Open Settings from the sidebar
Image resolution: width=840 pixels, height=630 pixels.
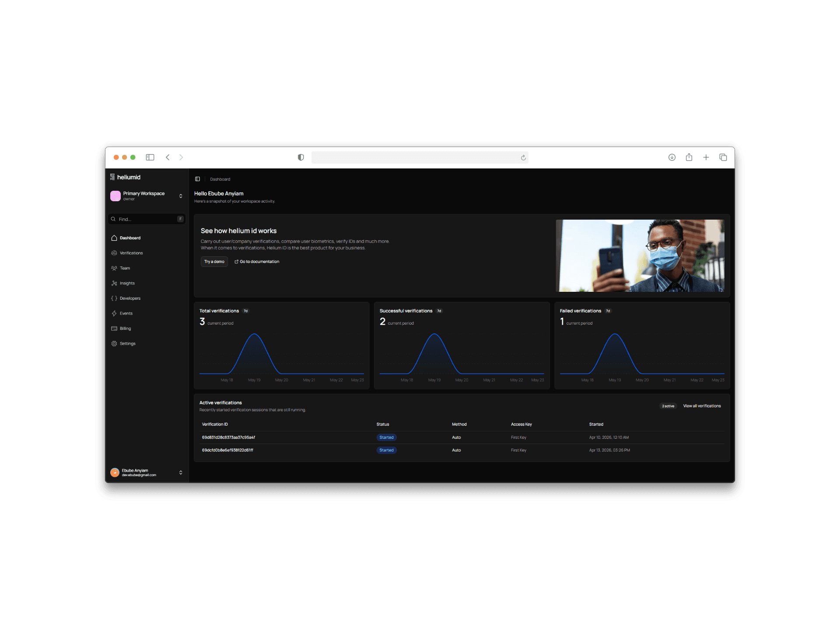(x=147, y=343)
